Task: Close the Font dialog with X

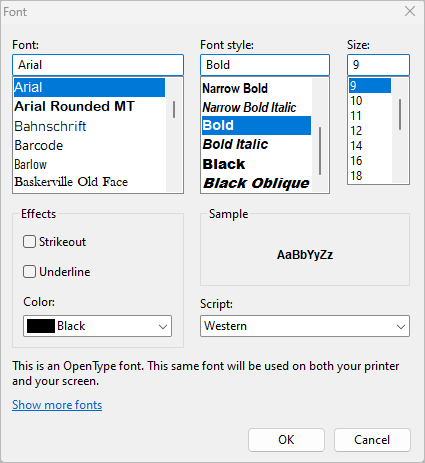Action: click(410, 11)
